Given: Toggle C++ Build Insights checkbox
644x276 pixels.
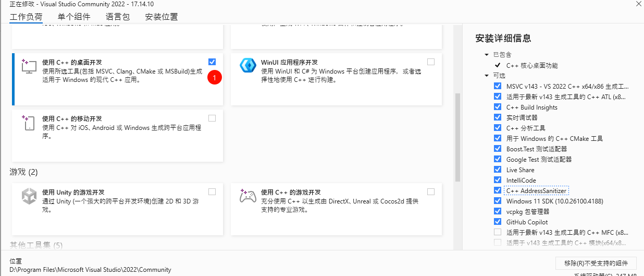Looking at the screenshot, I should pyautogui.click(x=498, y=107).
